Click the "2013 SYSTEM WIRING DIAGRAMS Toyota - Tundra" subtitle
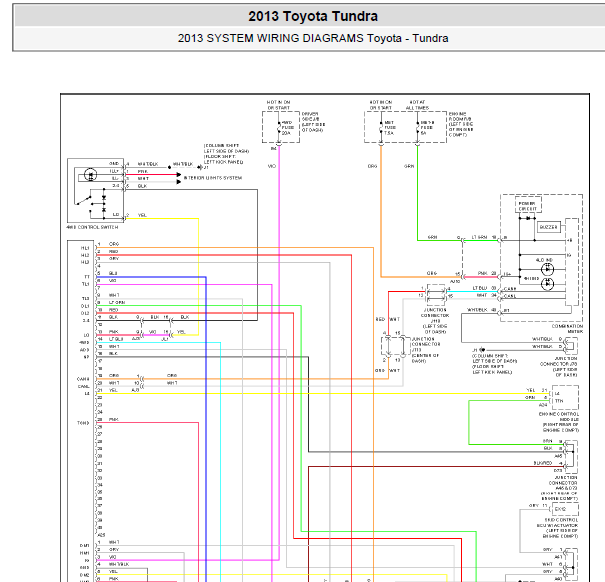 [x=313, y=38]
